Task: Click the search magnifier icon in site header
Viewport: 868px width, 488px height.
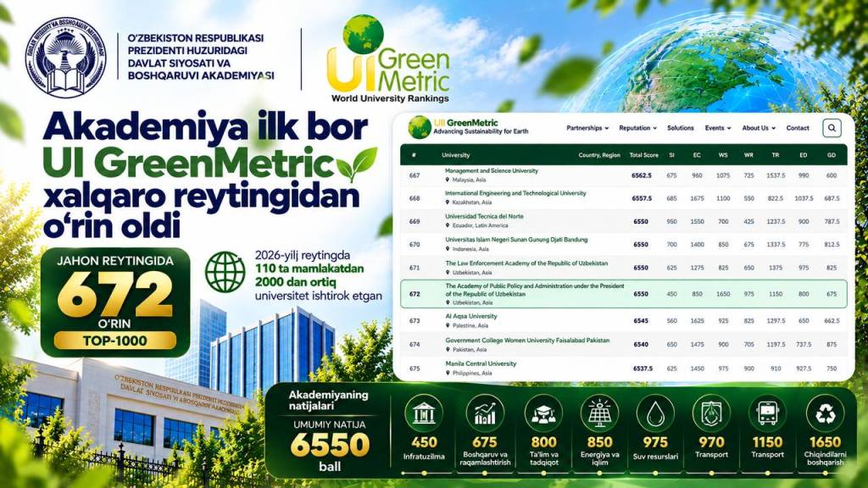Action: pos(832,128)
